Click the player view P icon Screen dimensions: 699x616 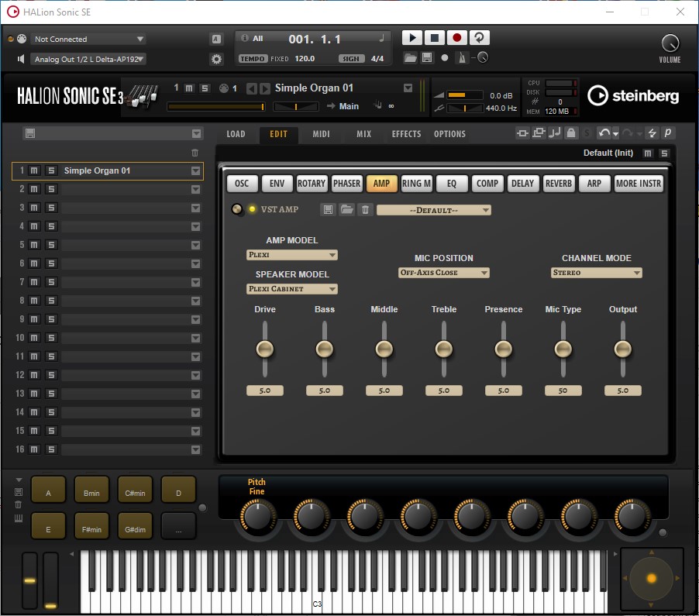[668, 132]
